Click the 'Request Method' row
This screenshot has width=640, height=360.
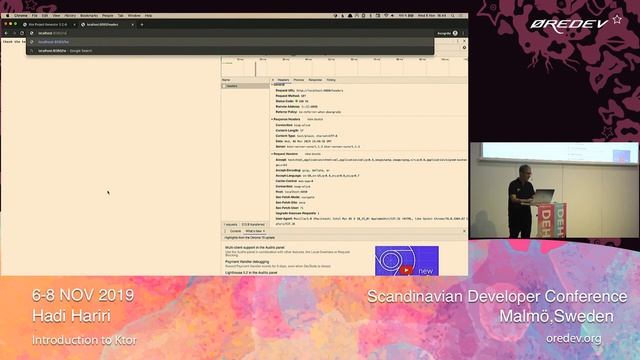(x=291, y=96)
